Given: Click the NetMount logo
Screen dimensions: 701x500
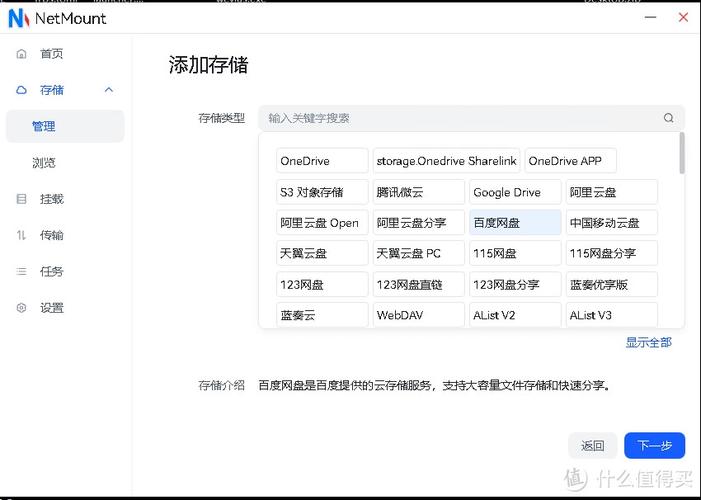Looking at the screenshot, I should [x=19, y=18].
